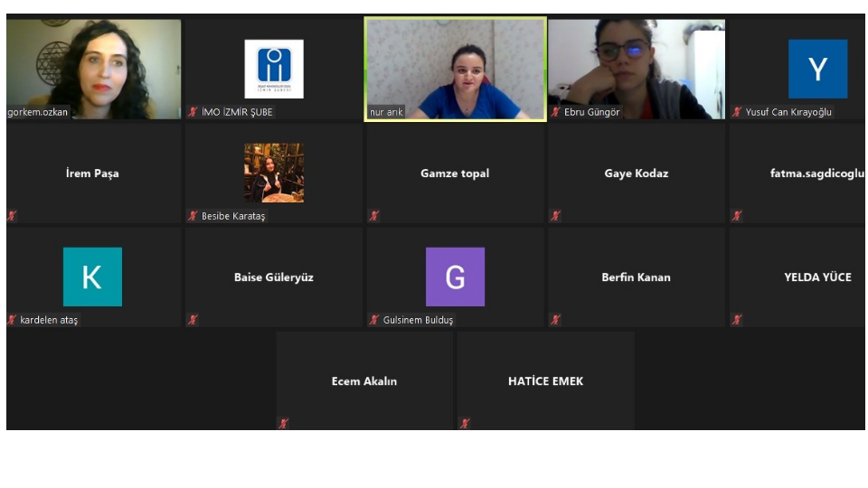Click the Berfin Kanan participant name
The image size is (868, 488).
click(x=636, y=277)
